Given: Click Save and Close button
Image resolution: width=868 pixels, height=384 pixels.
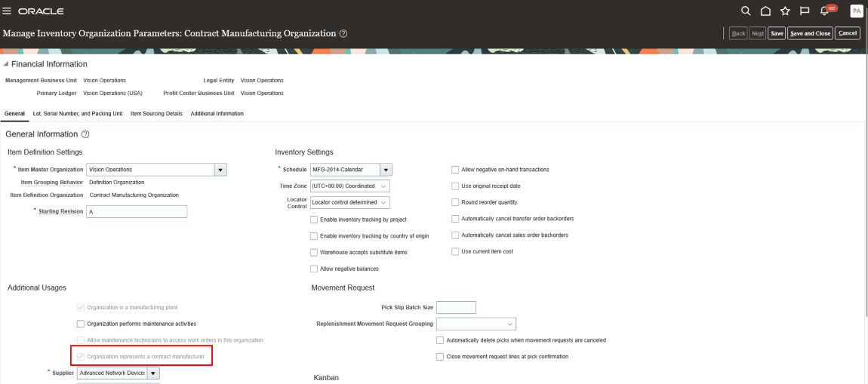Looking at the screenshot, I should 811,33.
